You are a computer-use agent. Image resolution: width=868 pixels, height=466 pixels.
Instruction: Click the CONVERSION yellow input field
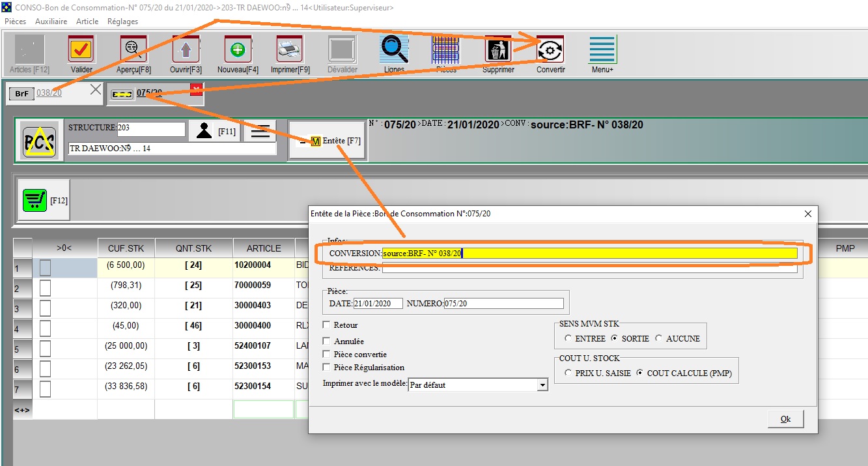589,254
